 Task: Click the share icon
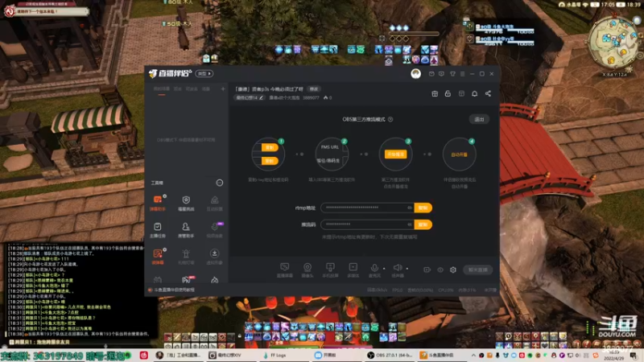pyautogui.click(x=488, y=93)
